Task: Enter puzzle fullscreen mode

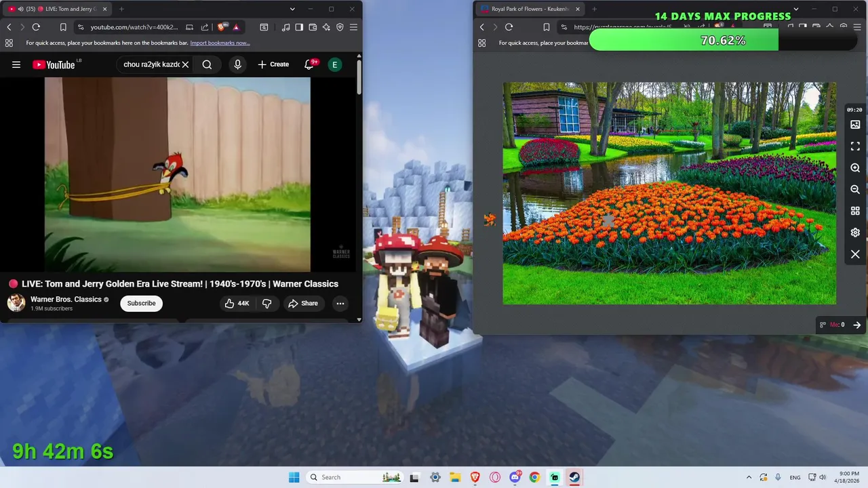Action: click(855, 146)
